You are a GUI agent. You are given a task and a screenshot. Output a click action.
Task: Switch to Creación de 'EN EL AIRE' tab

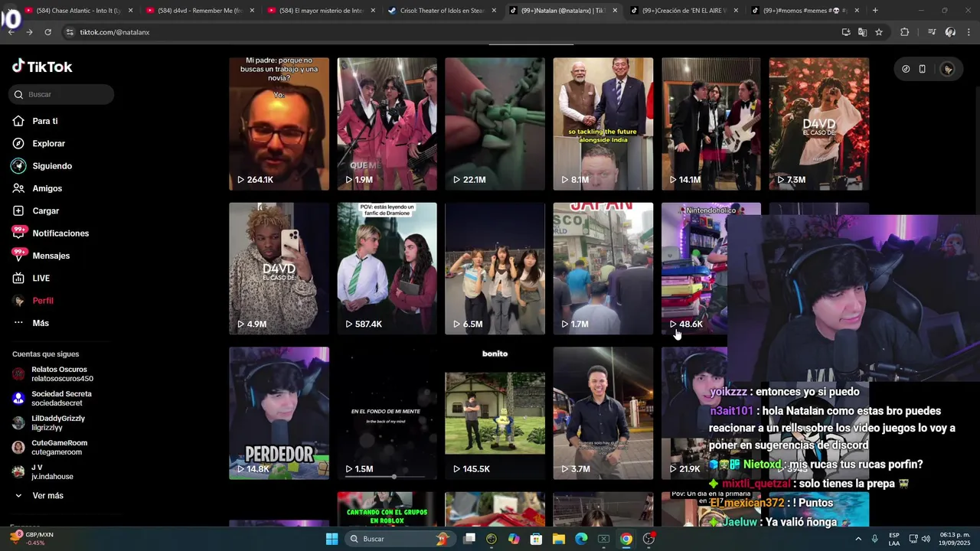pos(685,11)
